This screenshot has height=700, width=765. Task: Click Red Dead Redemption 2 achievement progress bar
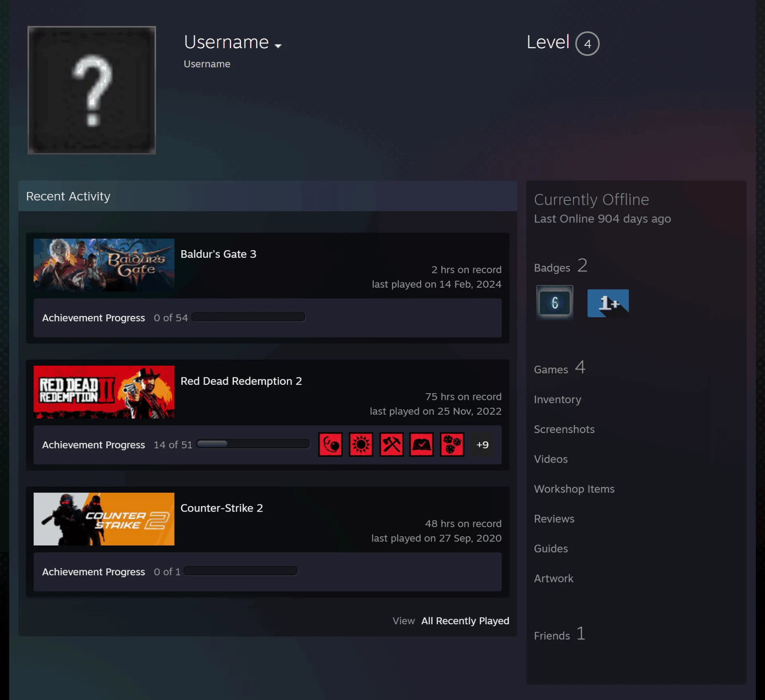(x=253, y=444)
